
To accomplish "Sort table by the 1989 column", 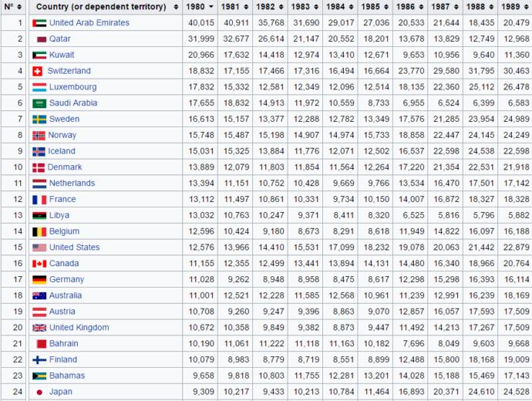I will (515, 6).
